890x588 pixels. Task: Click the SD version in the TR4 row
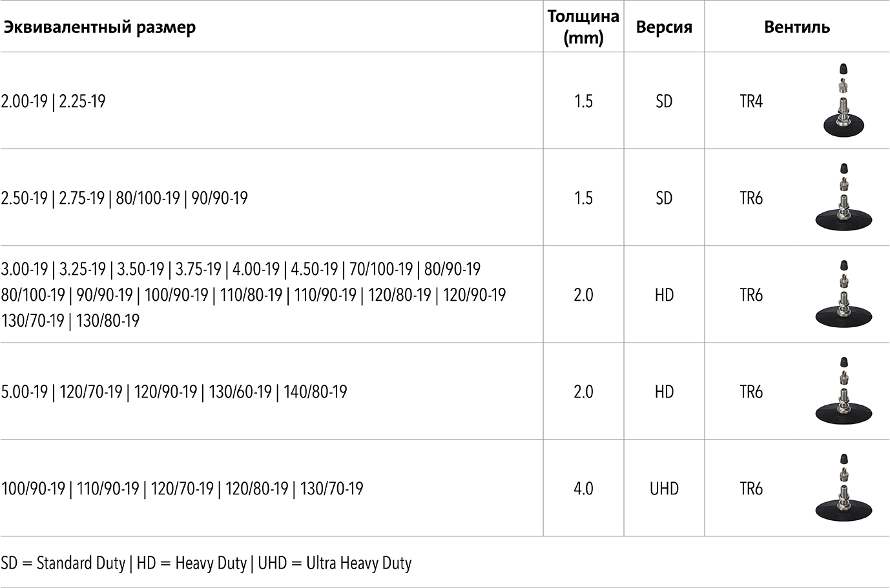(664, 101)
